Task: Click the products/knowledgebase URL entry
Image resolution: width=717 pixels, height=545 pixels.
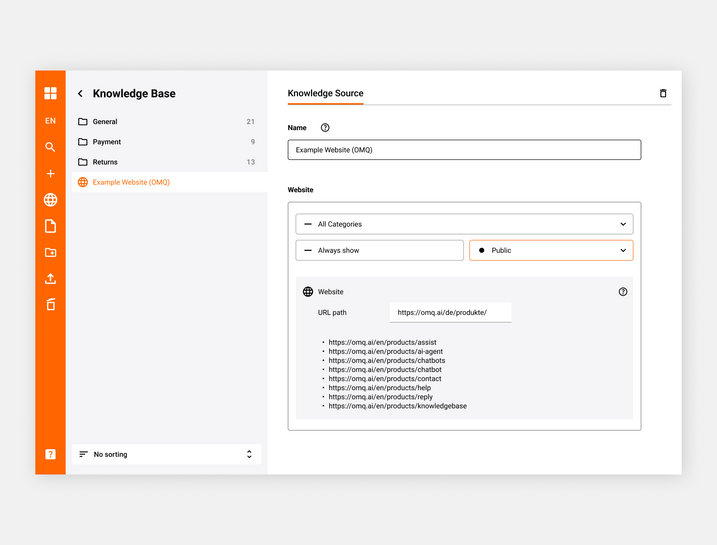Action: [398, 406]
